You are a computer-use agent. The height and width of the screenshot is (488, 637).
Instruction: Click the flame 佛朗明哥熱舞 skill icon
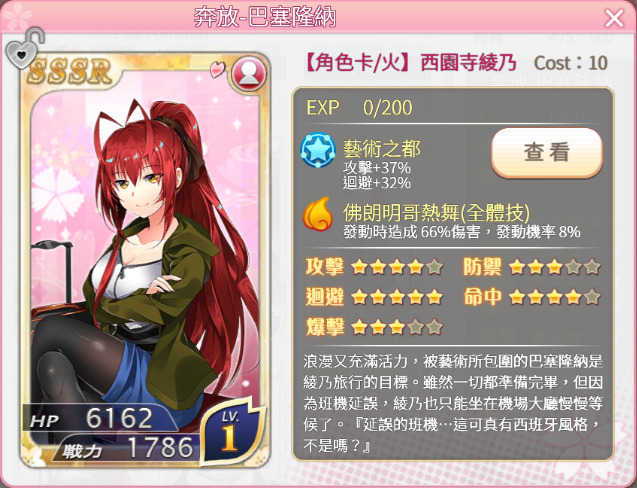click(x=318, y=214)
